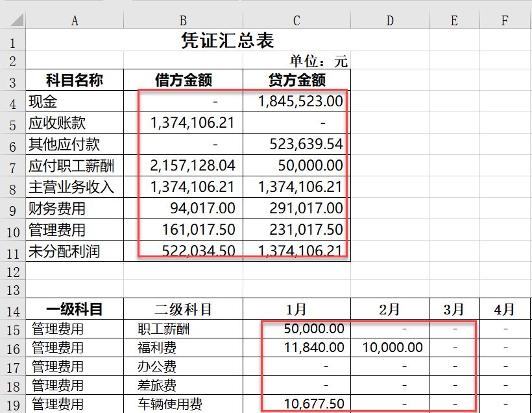This screenshot has width=532, height=413.
Task: Select row header 4
Action: [x=13, y=101]
